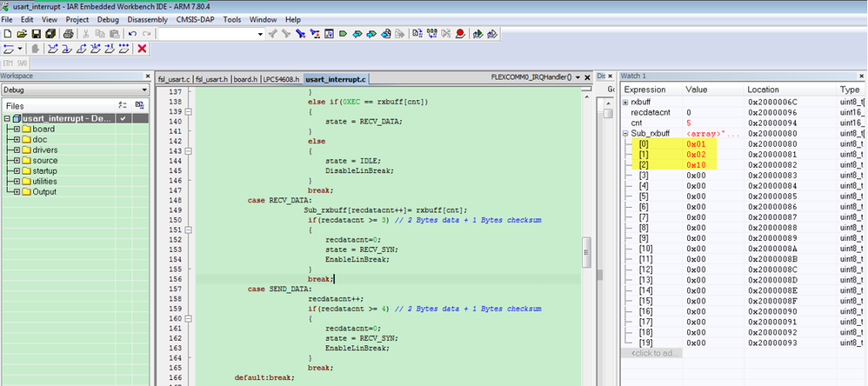Expand the startup folder

point(17,171)
